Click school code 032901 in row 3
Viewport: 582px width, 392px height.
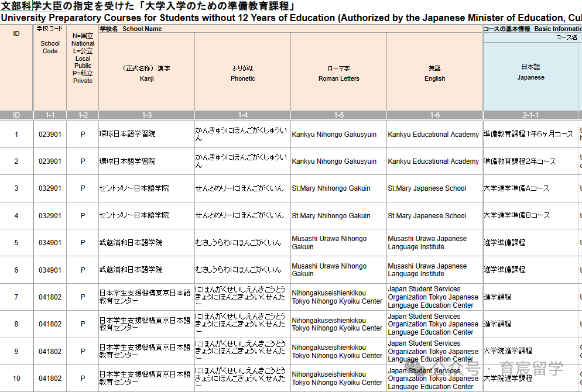coord(50,188)
